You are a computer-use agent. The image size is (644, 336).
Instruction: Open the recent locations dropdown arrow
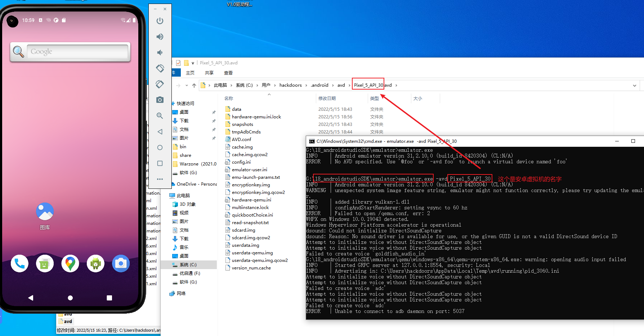click(x=187, y=85)
